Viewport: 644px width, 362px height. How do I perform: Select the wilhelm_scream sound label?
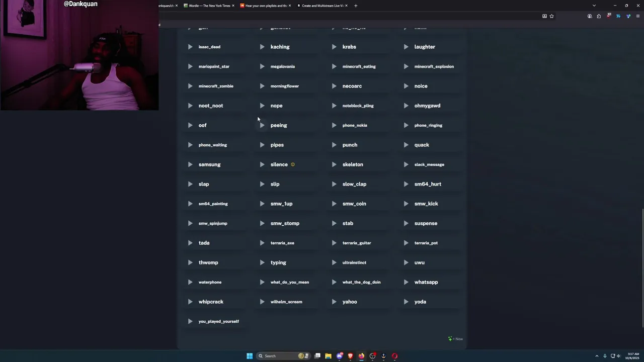click(x=286, y=302)
